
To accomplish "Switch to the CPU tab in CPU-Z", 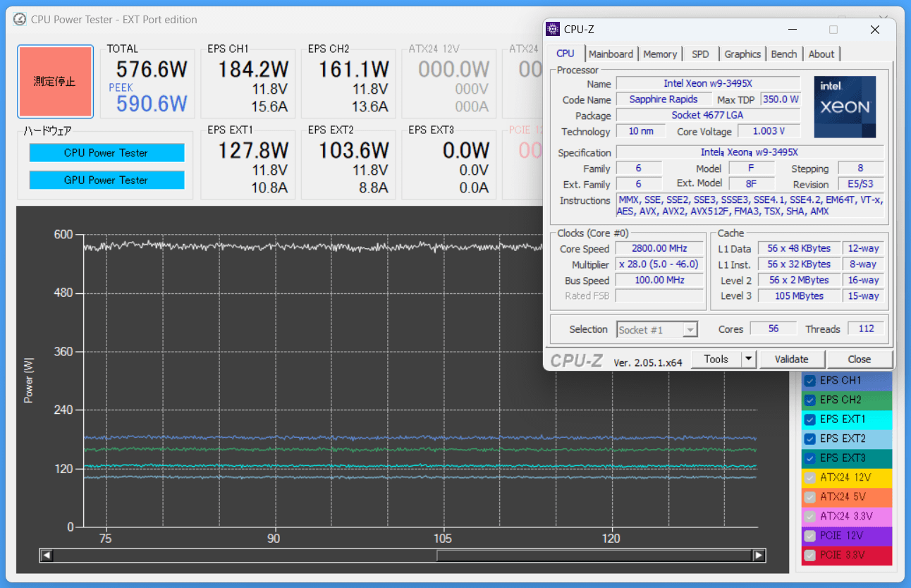I will click(x=565, y=54).
